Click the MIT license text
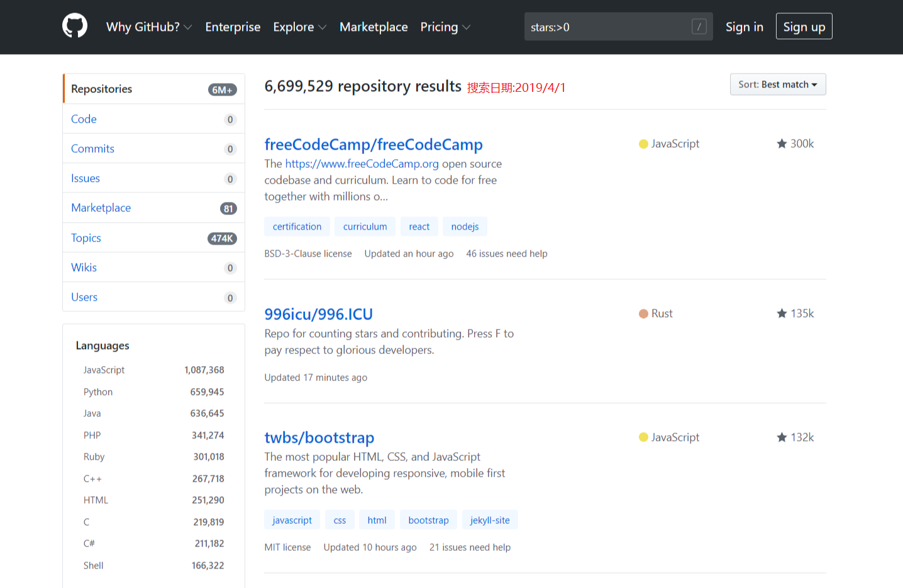Image resolution: width=903 pixels, height=588 pixels. [287, 547]
